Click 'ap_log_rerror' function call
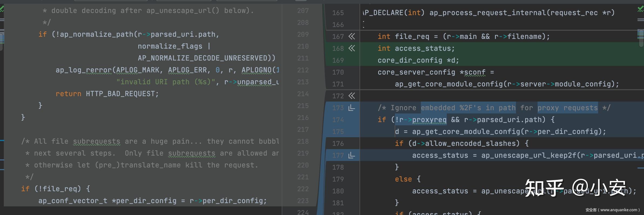This screenshot has height=215, width=644. (83, 70)
